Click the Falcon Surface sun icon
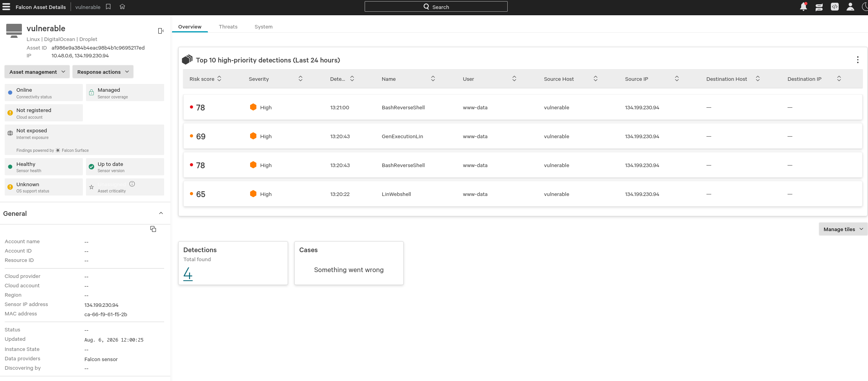 click(x=58, y=150)
